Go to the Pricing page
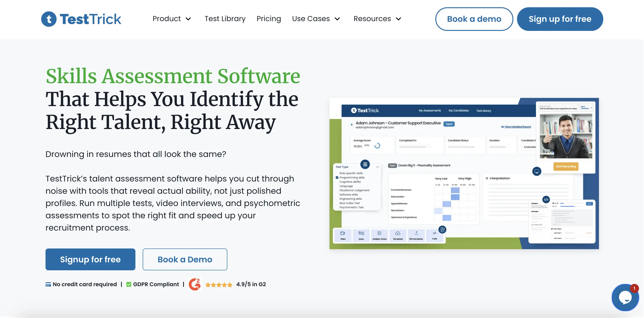Image resolution: width=644 pixels, height=318 pixels. 269,19
